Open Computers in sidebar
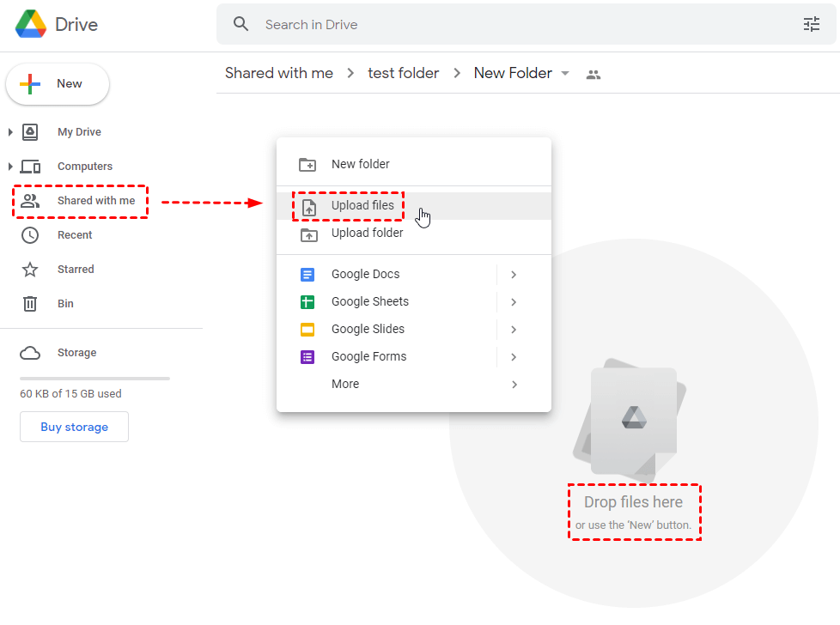This screenshot has width=840, height=625. coord(85,167)
